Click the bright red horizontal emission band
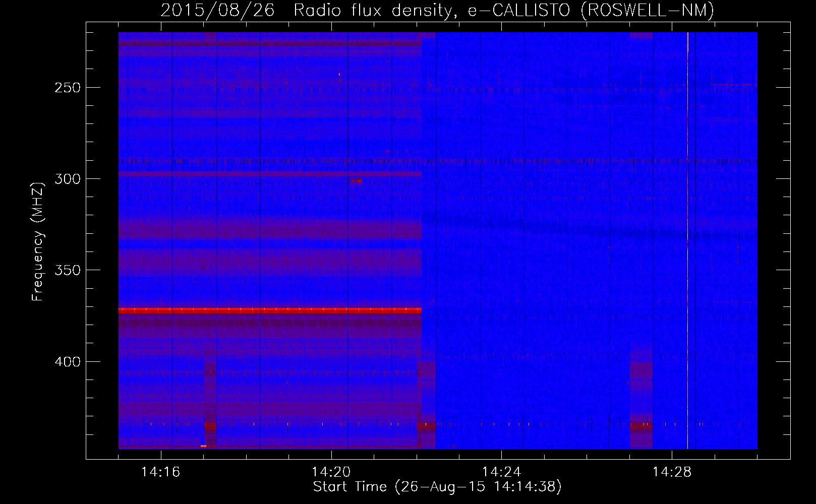The width and height of the screenshot is (816, 504). pyautogui.click(x=270, y=310)
